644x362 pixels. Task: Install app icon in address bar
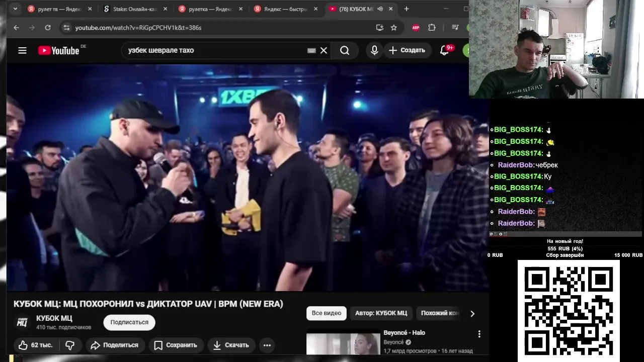pos(380,28)
